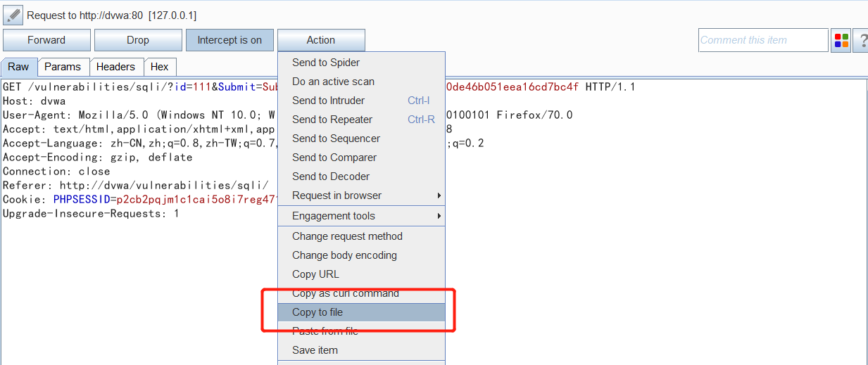
Task: Click the Accept-Language header line
Action: tap(140, 143)
